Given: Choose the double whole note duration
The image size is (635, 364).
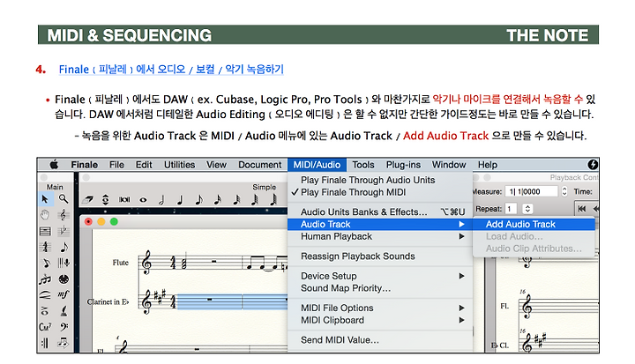Looking at the screenshot, I should [124, 199].
